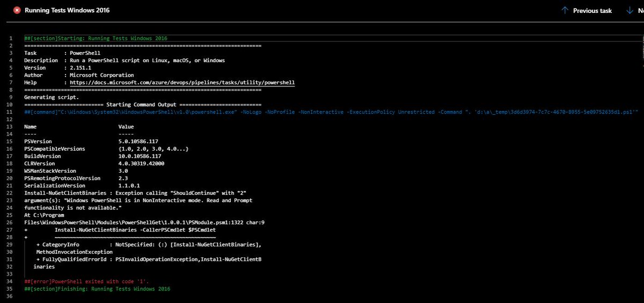Screen dimensions: 644x303
Task: Click the 'Generating script.' line
Action: coord(52,97)
